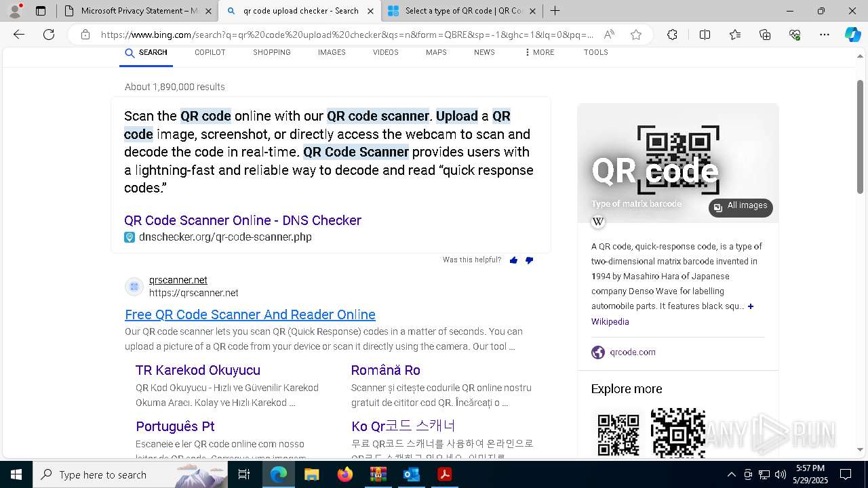
Task: Open a new browser tab
Action: pos(555,11)
